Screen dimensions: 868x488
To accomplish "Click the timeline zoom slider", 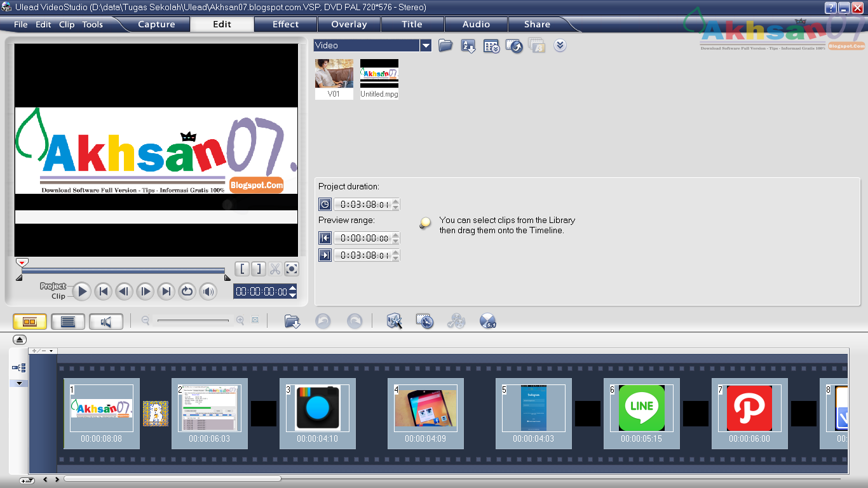I will tap(193, 321).
